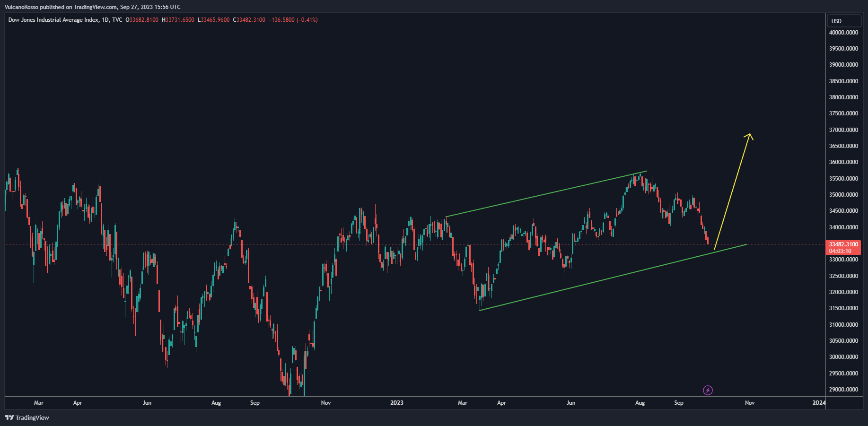Click the 2024 label on the time axis
The image size is (868, 426).
[819, 403]
